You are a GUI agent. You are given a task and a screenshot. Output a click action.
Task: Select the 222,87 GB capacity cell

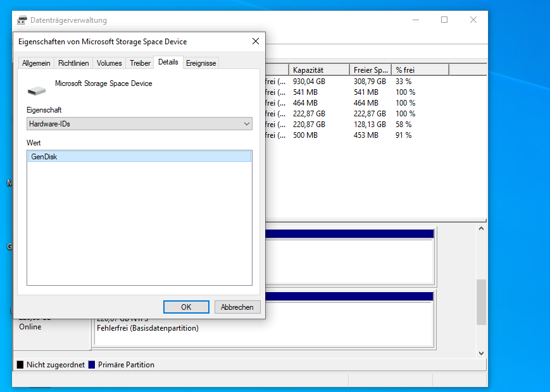309,114
